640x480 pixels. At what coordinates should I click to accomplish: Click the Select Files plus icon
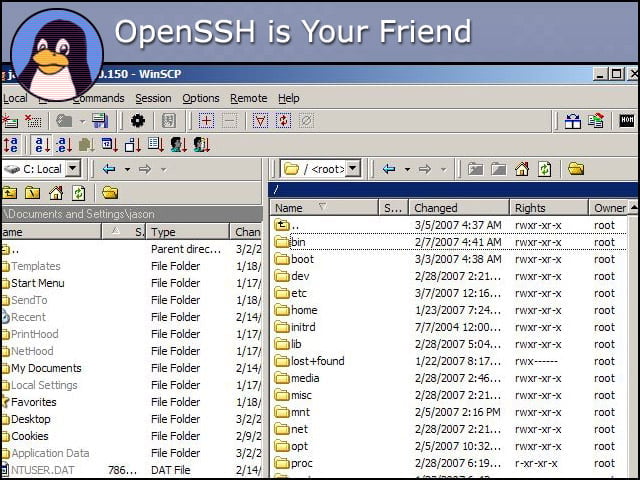pos(207,121)
